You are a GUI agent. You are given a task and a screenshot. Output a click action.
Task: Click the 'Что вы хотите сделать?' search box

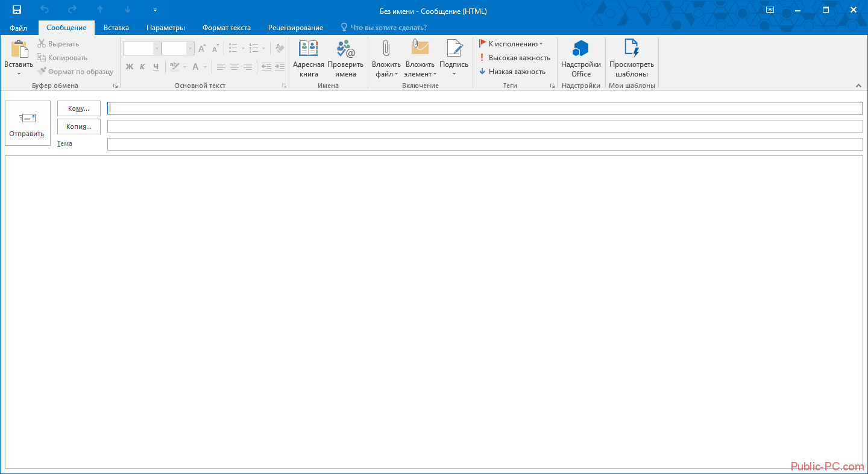tap(383, 28)
